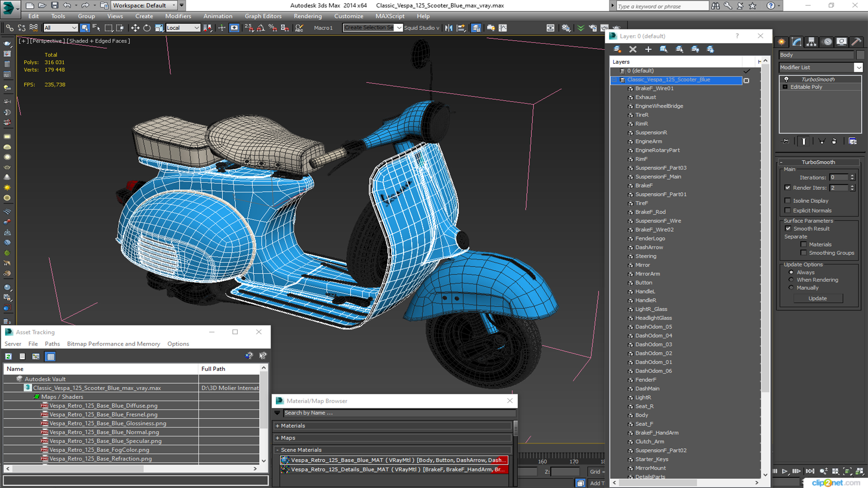Click Undo in quick access toolbar
Screen dimensions: 868x488
click(x=67, y=5)
